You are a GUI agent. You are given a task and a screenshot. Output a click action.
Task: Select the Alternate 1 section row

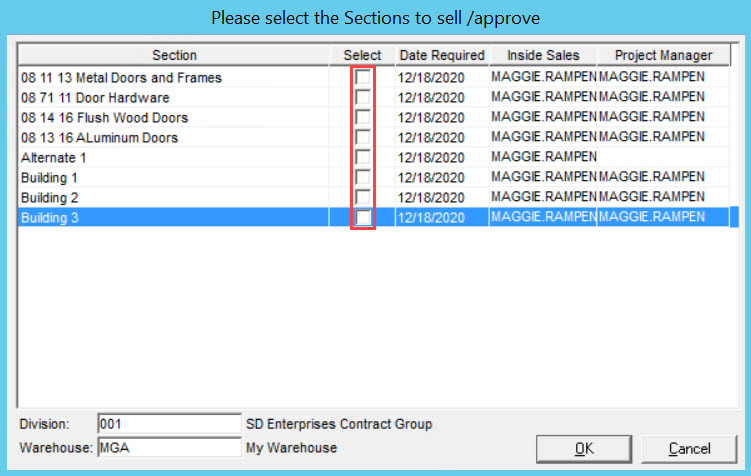174,158
